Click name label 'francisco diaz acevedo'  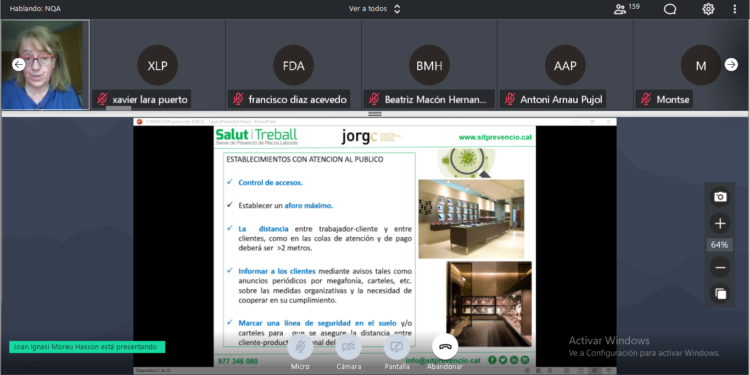(297, 99)
